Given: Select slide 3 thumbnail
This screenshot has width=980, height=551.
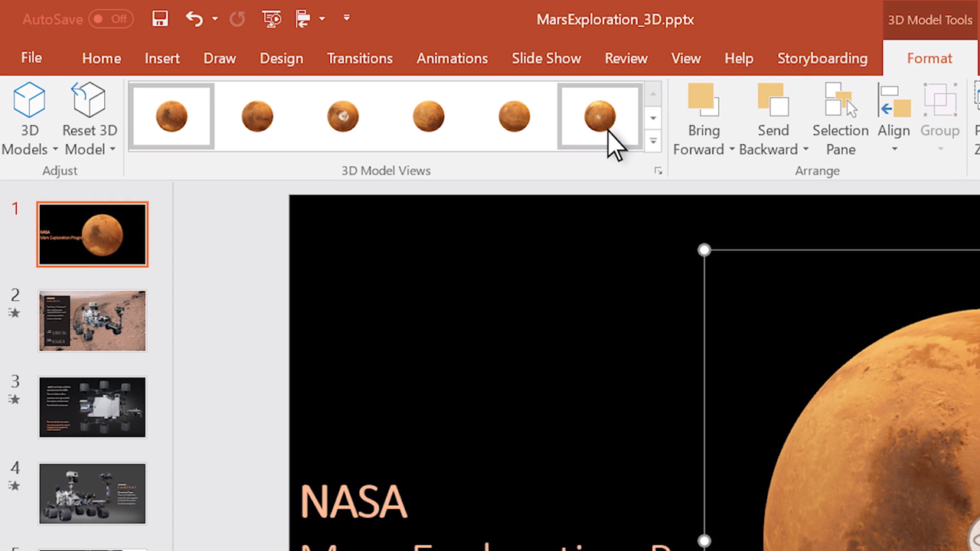Looking at the screenshot, I should pos(92,407).
